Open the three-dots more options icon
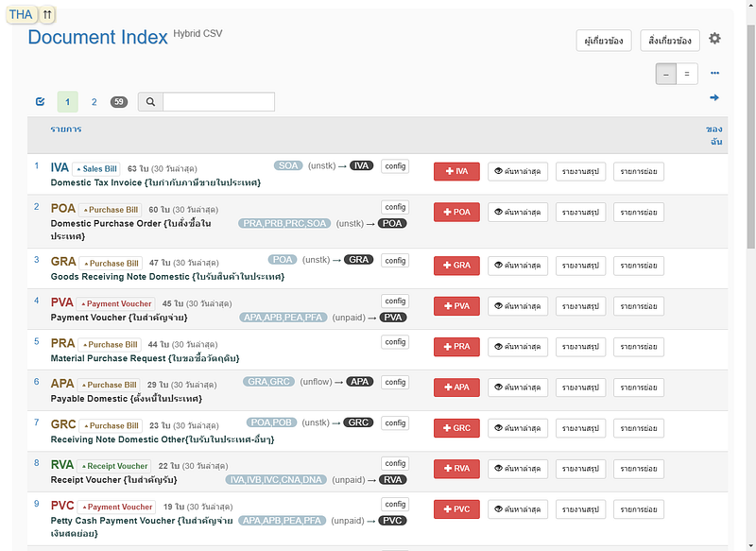Screen dimensions: 756x551 coord(714,73)
